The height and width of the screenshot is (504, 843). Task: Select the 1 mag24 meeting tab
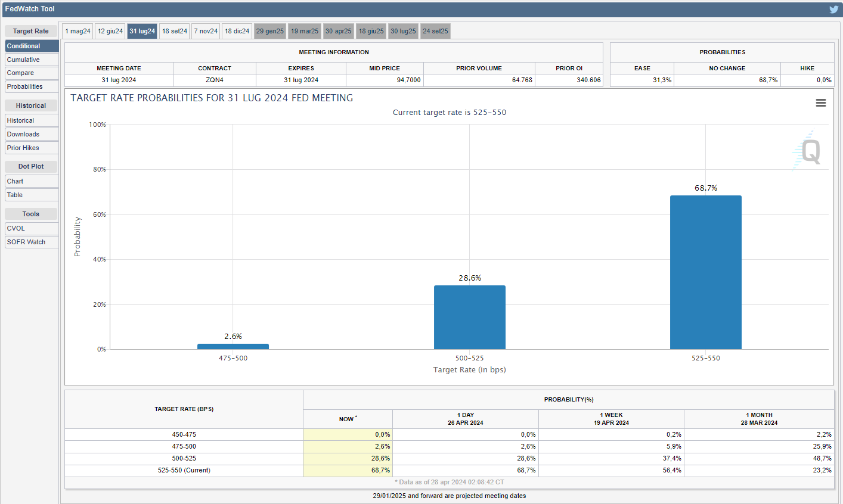click(78, 31)
